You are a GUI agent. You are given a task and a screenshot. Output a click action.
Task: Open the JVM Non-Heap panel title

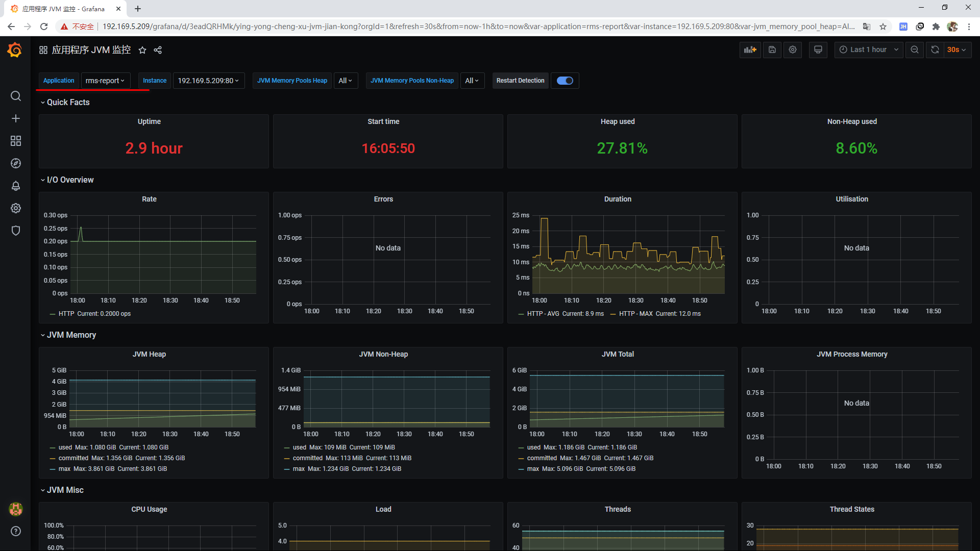383,354
